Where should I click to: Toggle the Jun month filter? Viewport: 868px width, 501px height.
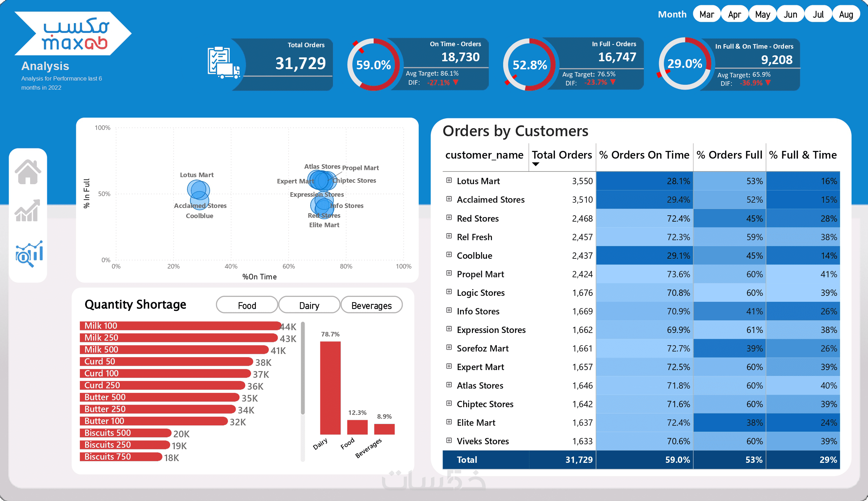click(790, 14)
